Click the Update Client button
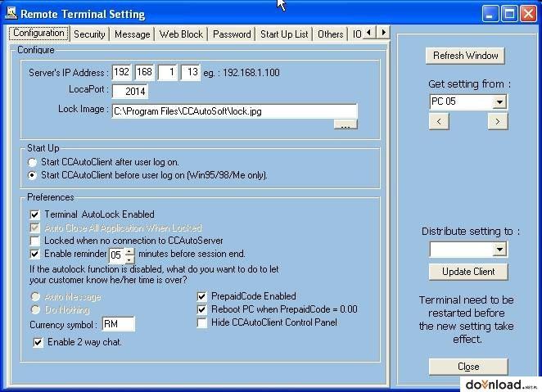Viewport: 542px width, 392px height. (x=468, y=272)
